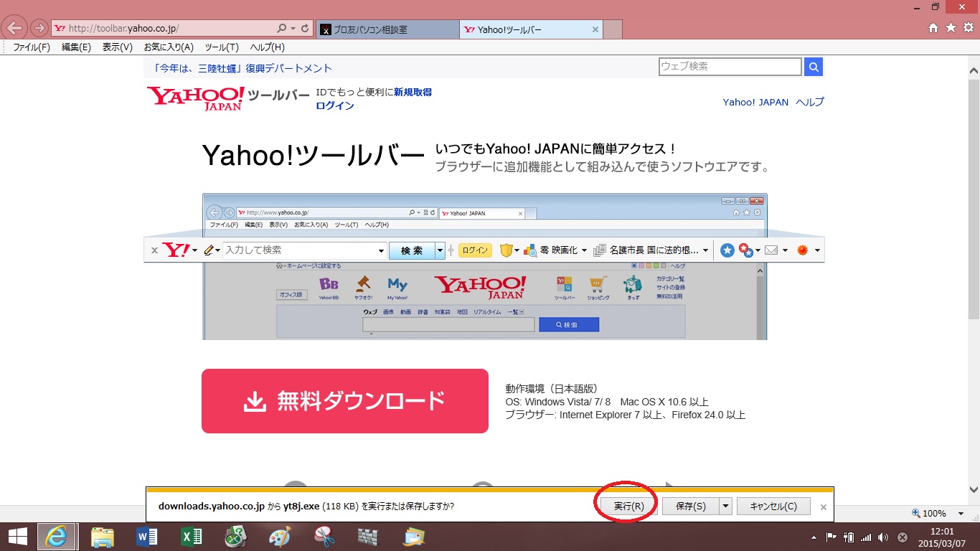The image size is (980, 551).
Task: Click the ウェブ検索 input field
Action: [x=730, y=67]
